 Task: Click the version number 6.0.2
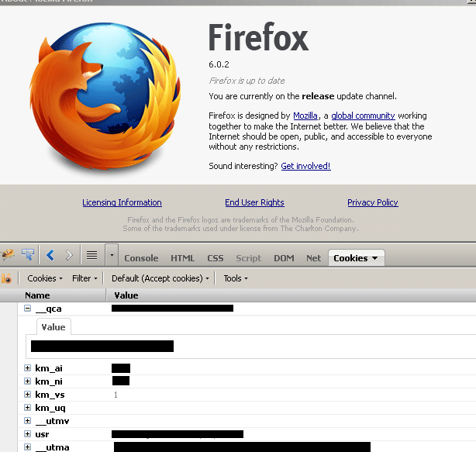click(219, 64)
